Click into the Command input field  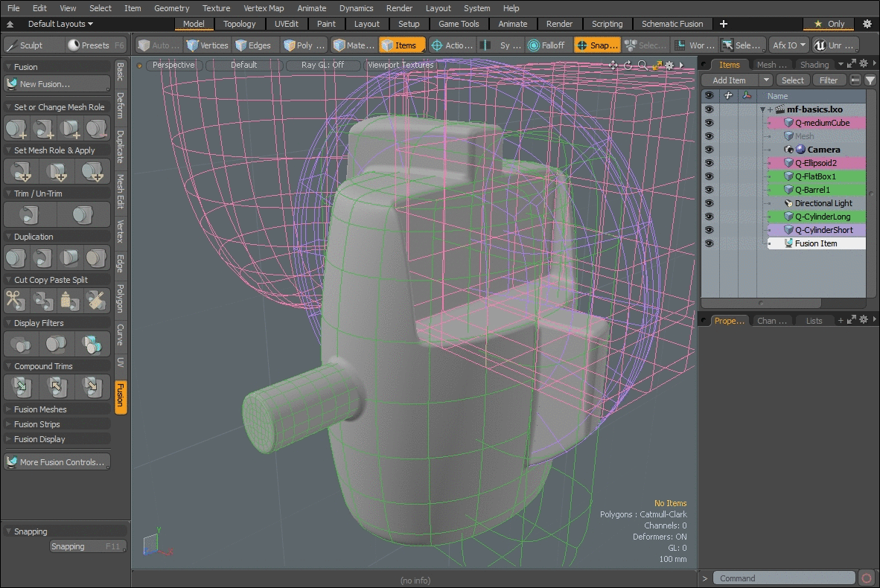pyautogui.click(x=783, y=578)
